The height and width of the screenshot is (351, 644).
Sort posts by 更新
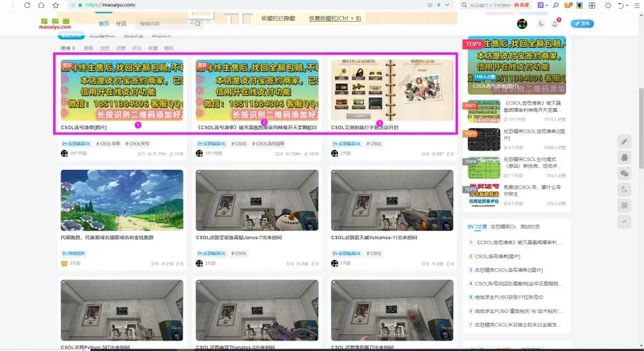(89, 48)
